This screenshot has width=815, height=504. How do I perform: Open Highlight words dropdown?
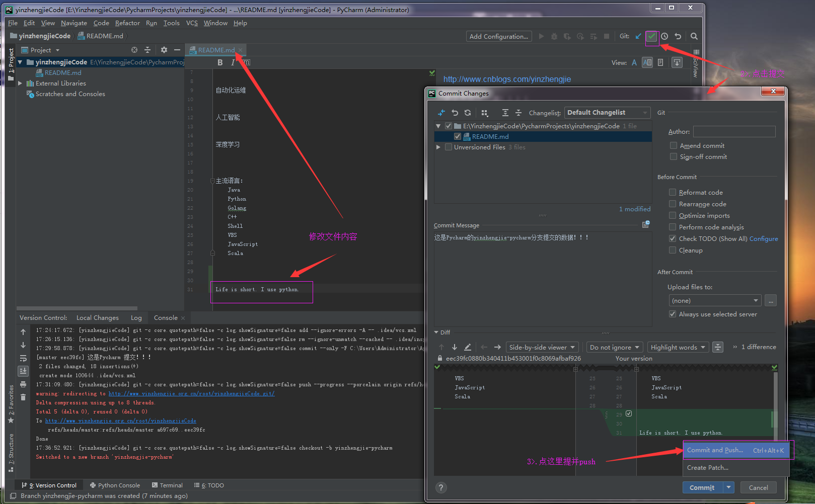pyautogui.click(x=678, y=347)
